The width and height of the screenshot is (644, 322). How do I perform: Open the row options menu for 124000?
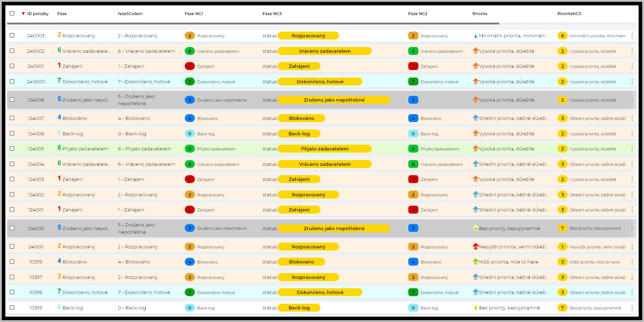632,228
